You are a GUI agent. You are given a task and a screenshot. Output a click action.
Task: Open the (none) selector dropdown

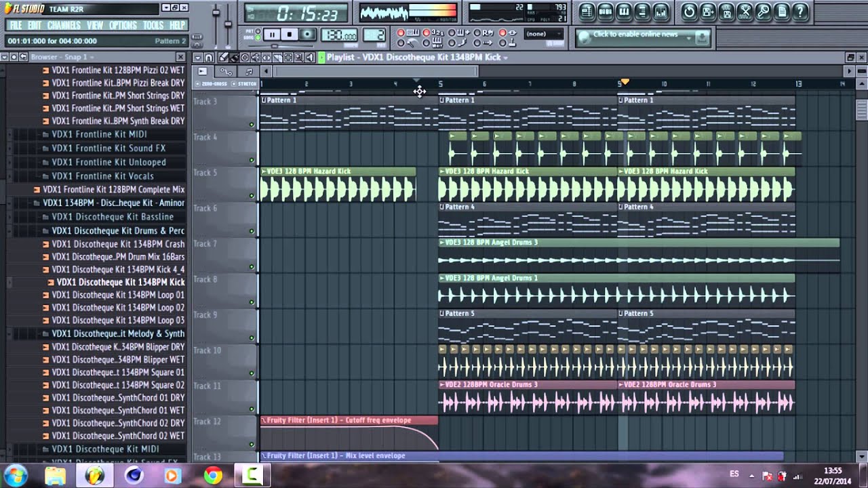pos(544,34)
